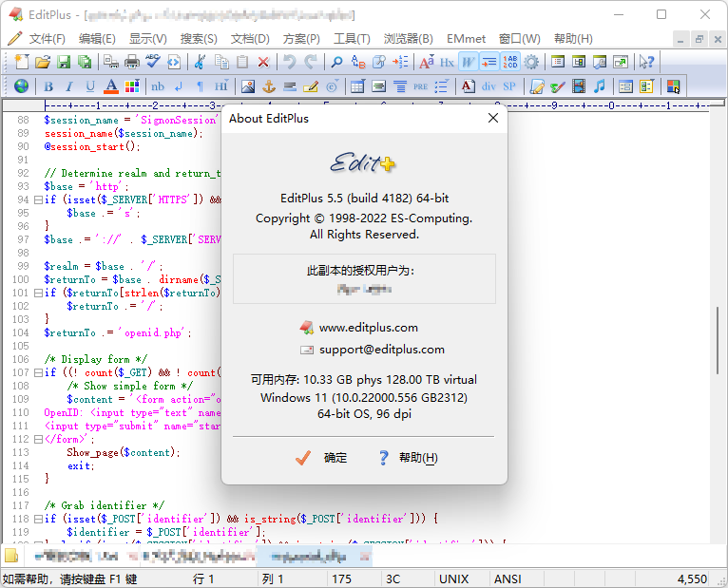This screenshot has height=588, width=728.
Task: Toggle auto indent button
Action: (489, 62)
